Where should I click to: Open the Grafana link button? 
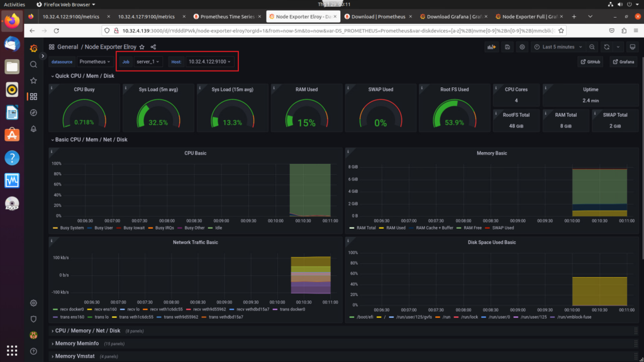click(623, 62)
